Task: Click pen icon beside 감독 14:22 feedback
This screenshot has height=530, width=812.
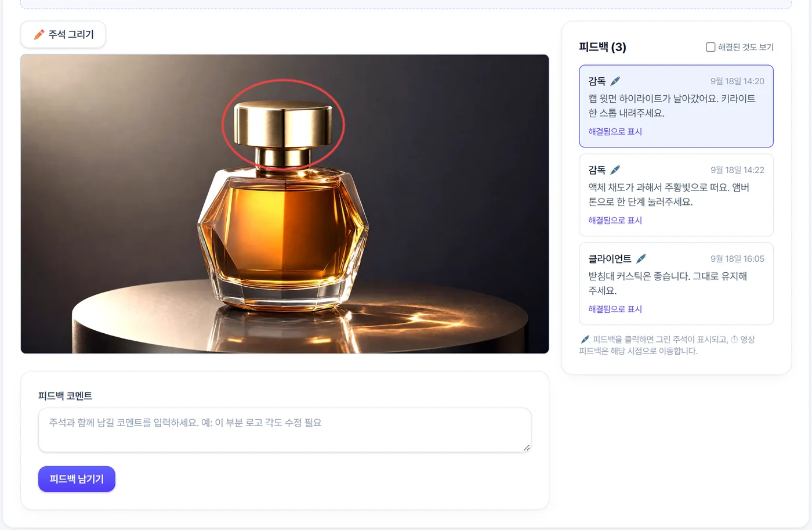Action: [615, 170]
